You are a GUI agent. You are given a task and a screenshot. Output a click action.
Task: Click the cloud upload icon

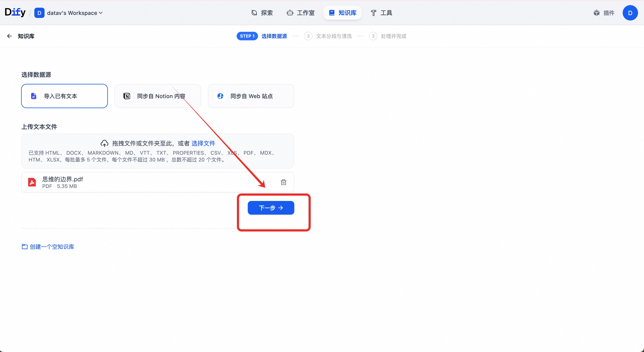coord(104,143)
